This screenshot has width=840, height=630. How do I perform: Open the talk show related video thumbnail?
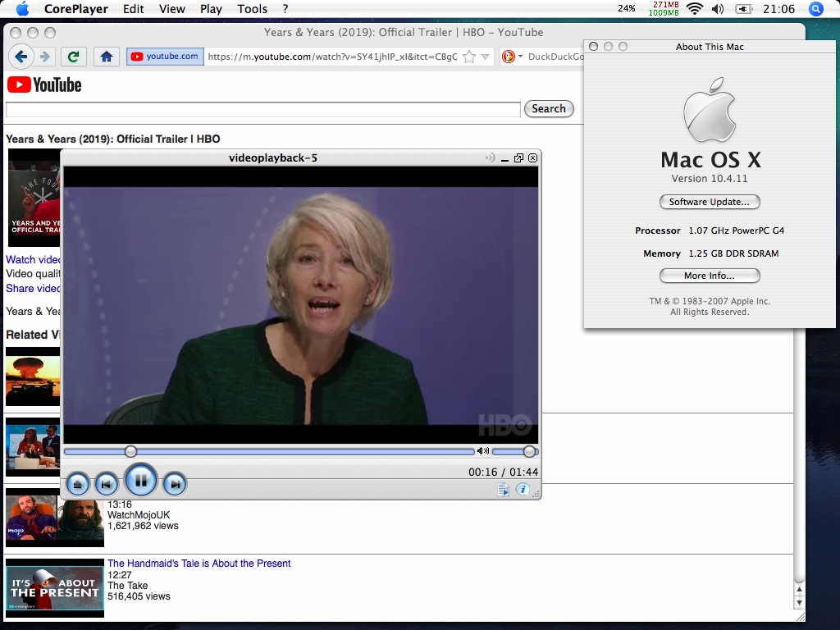coord(33,447)
